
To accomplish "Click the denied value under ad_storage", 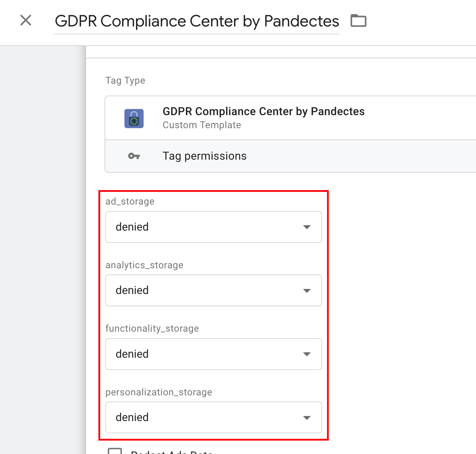I will [x=132, y=227].
